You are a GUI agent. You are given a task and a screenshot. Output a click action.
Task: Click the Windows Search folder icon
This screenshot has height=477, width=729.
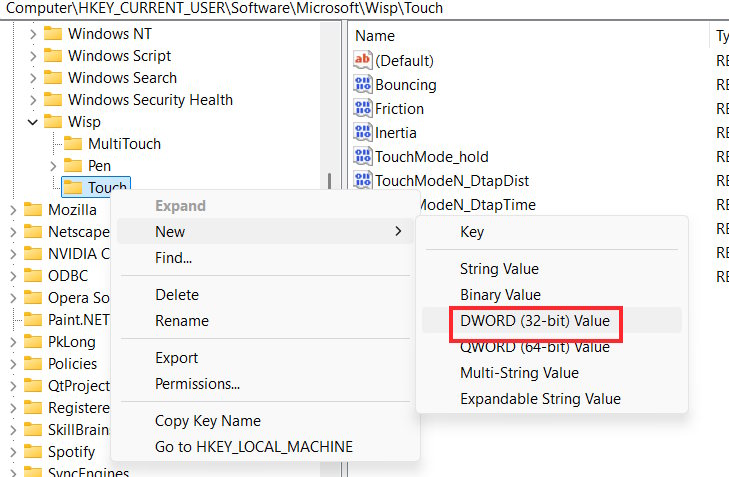(x=53, y=78)
